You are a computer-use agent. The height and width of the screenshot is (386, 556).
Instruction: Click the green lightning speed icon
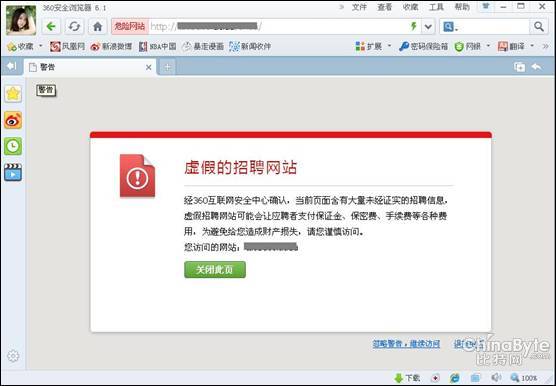[413, 26]
